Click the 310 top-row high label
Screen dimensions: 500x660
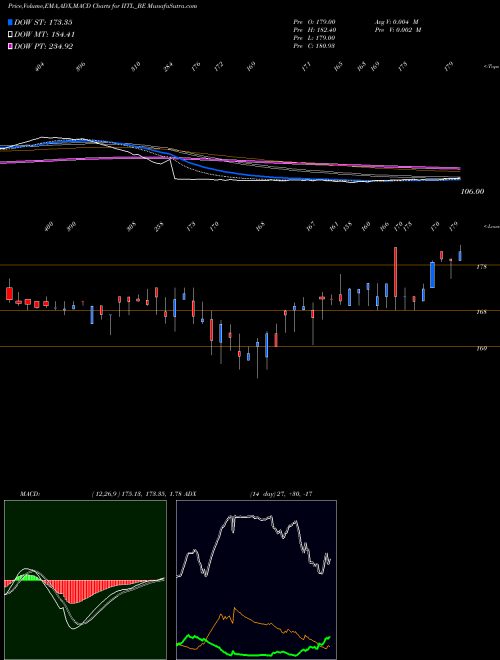point(136,67)
